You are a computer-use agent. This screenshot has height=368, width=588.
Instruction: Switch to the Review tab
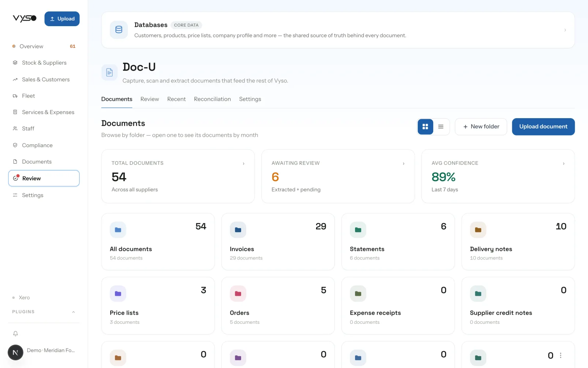150,99
